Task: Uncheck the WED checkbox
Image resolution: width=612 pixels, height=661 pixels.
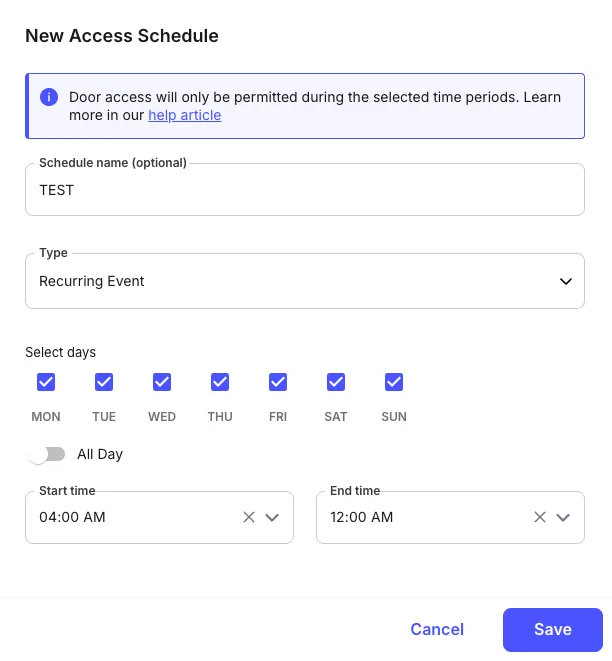Action: (x=162, y=382)
